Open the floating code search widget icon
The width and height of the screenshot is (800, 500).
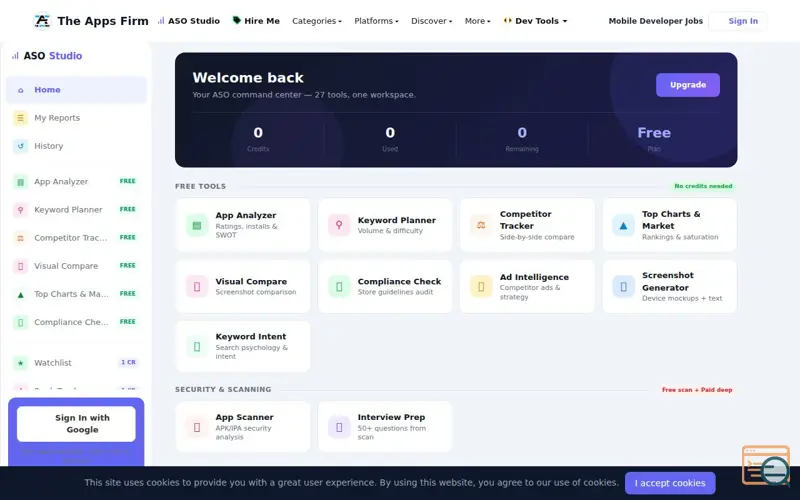(766, 465)
